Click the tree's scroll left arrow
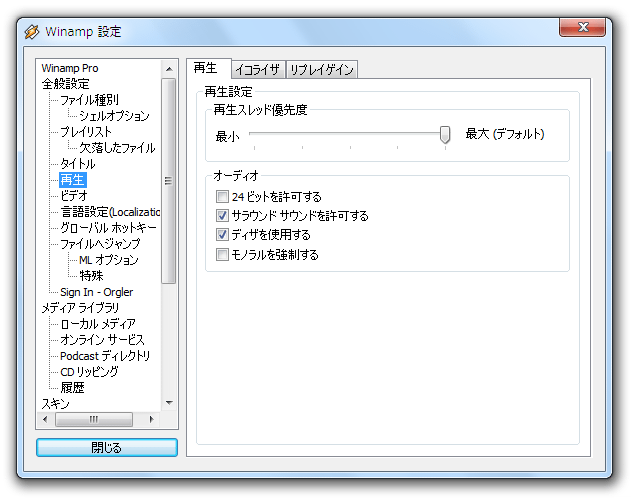This screenshot has width=634, height=500. pyautogui.click(x=45, y=419)
